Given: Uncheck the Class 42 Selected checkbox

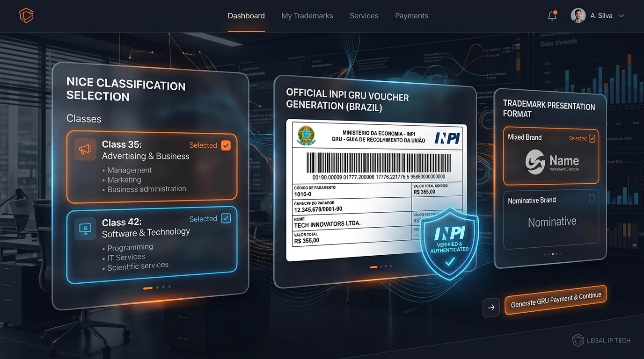Looking at the screenshot, I should [226, 218].
